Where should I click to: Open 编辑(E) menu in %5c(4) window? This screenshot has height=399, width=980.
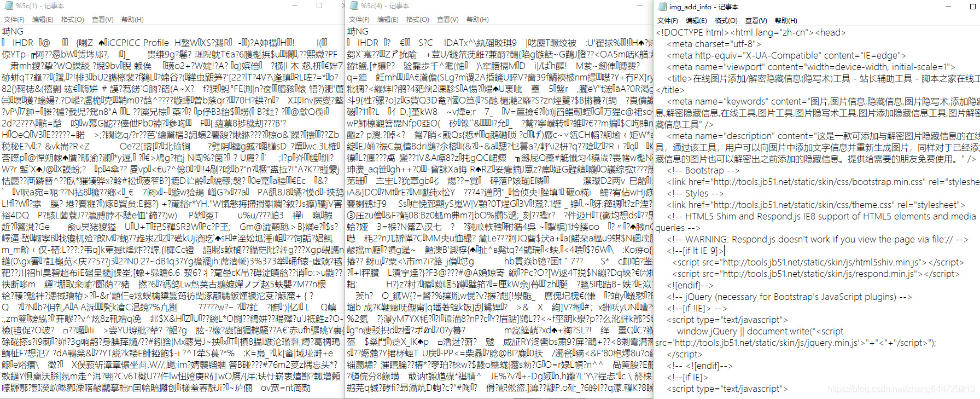click(388, 20)
